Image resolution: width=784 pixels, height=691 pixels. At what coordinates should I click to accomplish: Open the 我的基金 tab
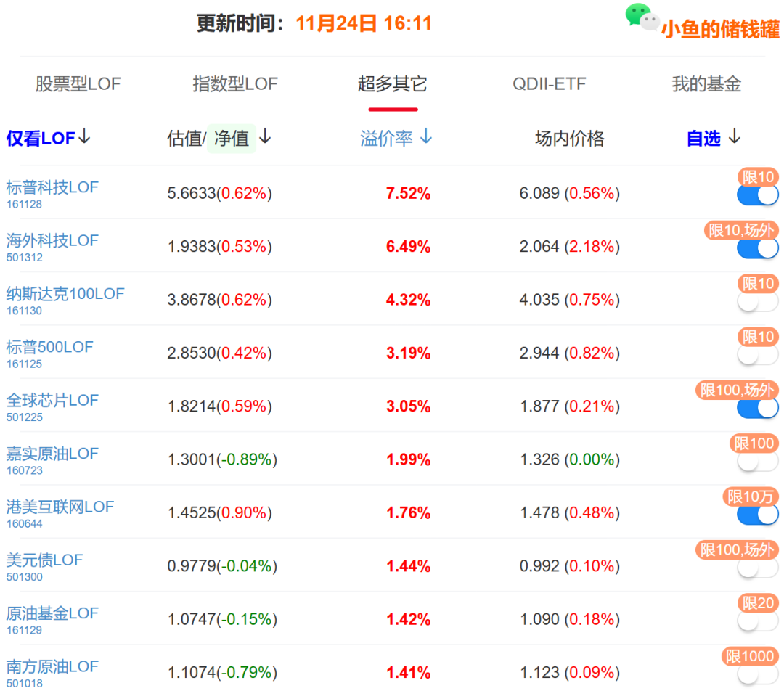click(x=706, y=84)
